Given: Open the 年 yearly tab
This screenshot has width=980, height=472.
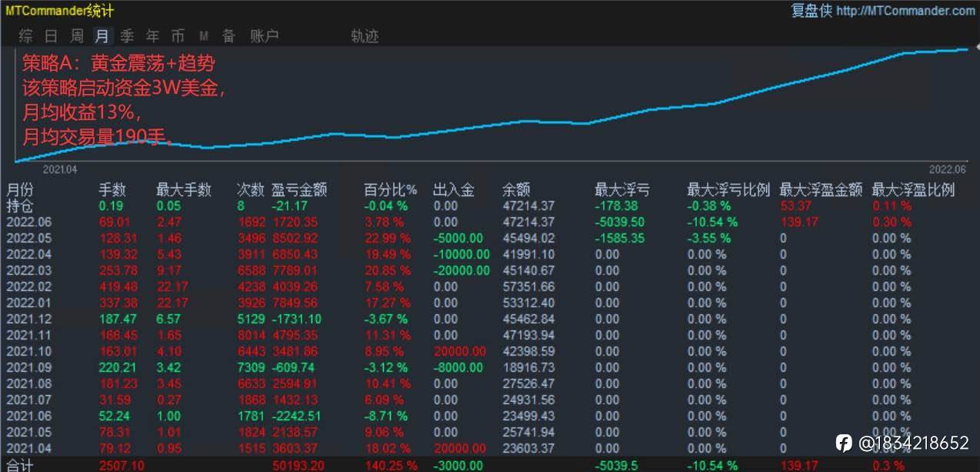Looking at the screenshot, I should tap(152, 35).
